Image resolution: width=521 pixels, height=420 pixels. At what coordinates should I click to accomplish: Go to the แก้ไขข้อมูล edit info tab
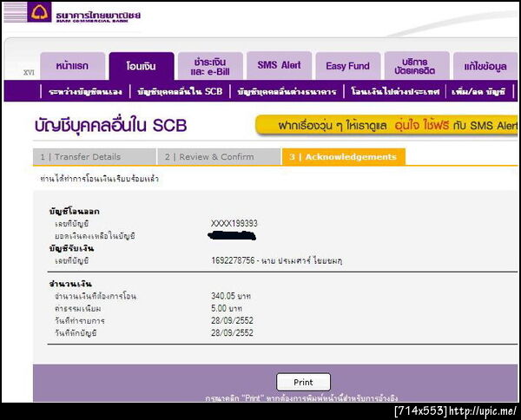485,66
